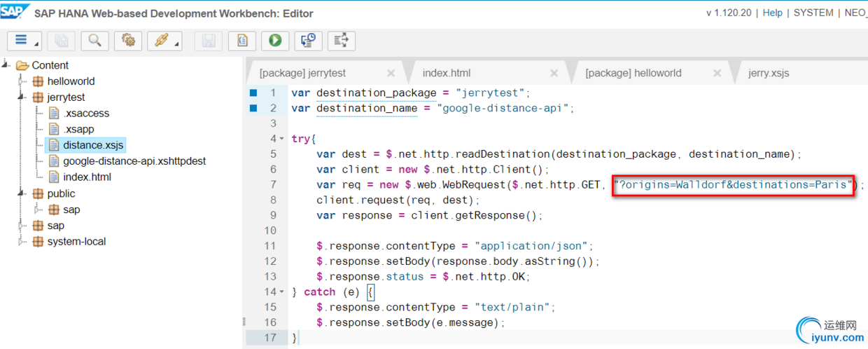
Task: Click the format code document icon
Action: pyautogui.click(x=242, y=41)
